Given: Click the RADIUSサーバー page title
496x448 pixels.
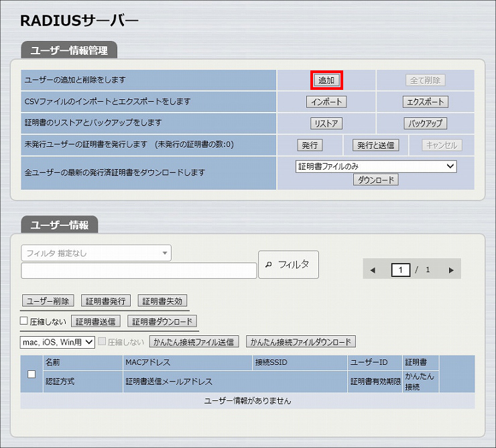Looking at the screenshot, I should click(x=79, y=21).
